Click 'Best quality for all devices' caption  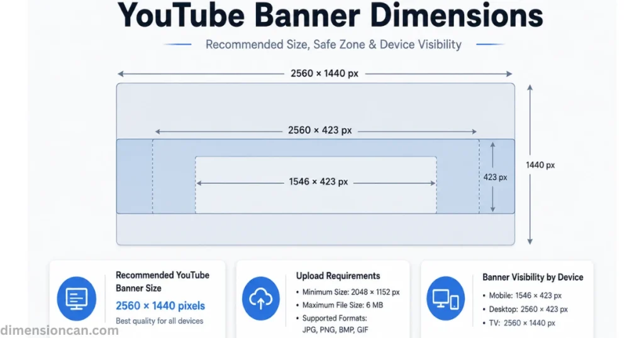click(159, 321)
